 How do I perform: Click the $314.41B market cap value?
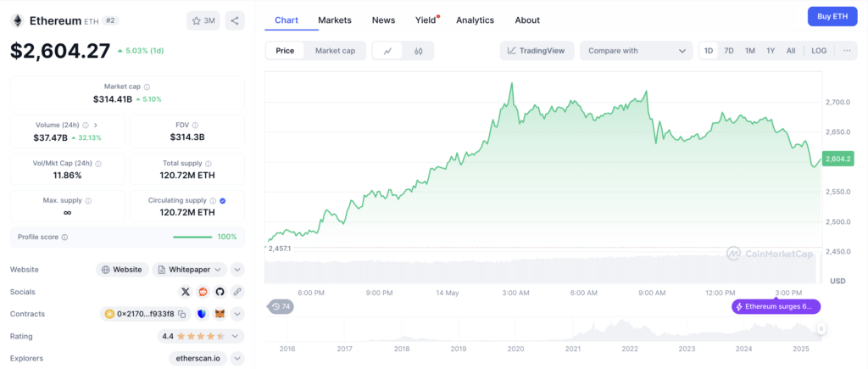pyautogui.click(x=113, y=99)
